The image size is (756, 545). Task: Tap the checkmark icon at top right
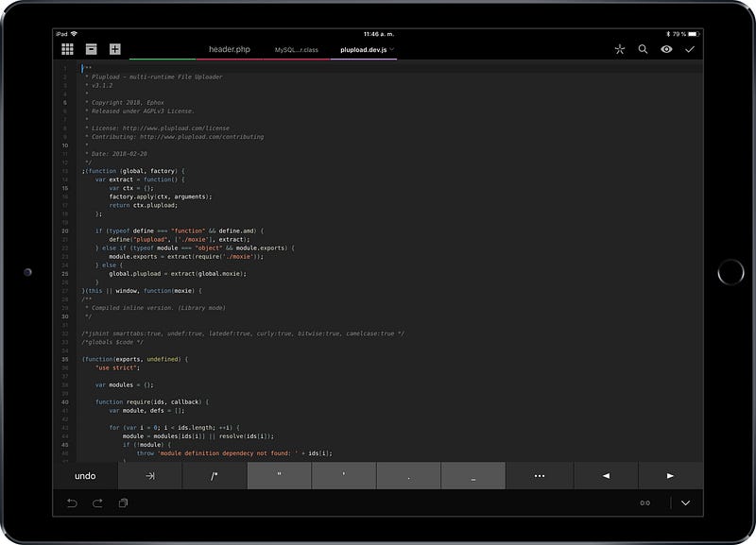click(690, 49)
